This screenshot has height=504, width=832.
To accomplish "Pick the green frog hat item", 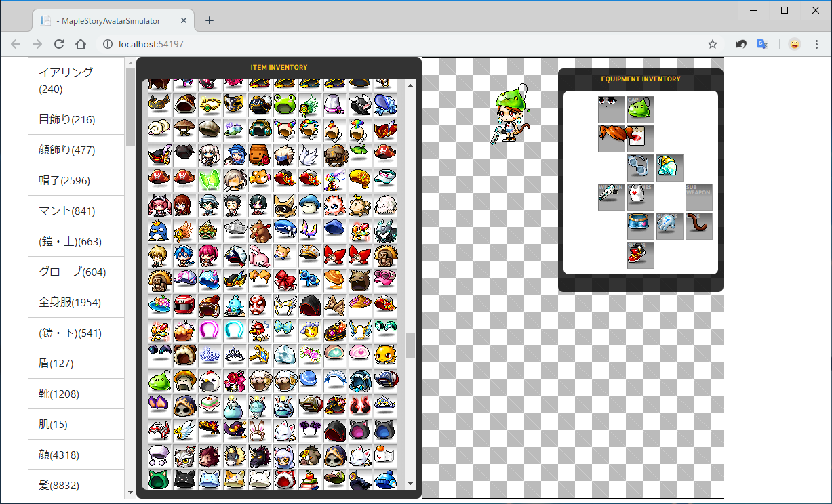I will [x=285, y=104].
